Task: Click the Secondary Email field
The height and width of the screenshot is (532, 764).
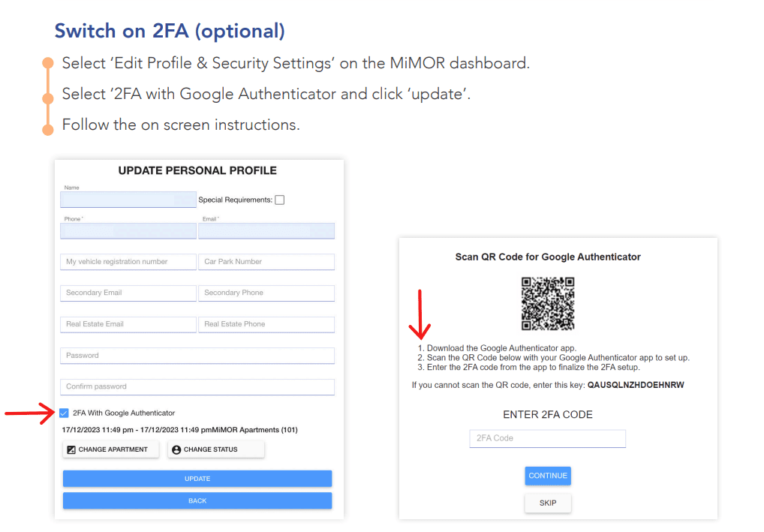Action: (128, 293)
